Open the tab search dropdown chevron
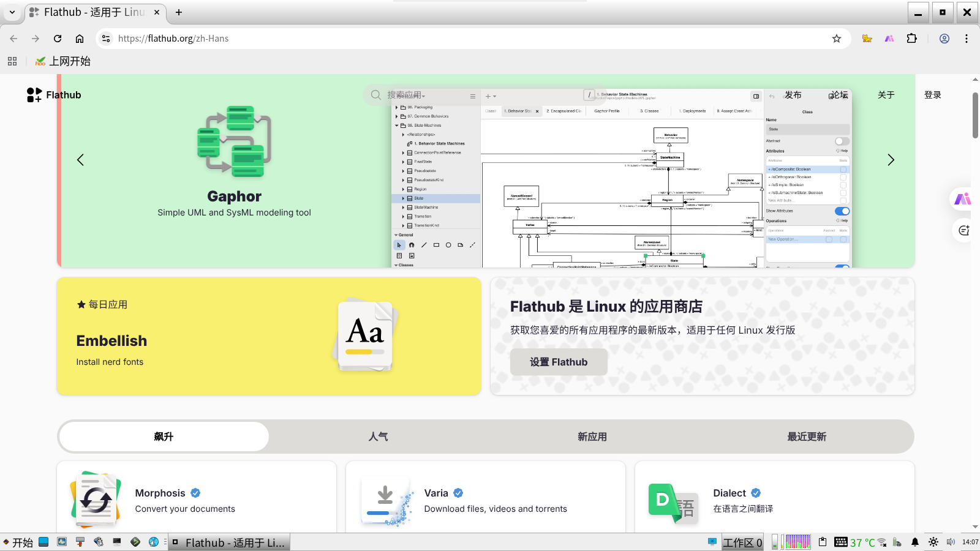980x551 pixels. point(12,12)
